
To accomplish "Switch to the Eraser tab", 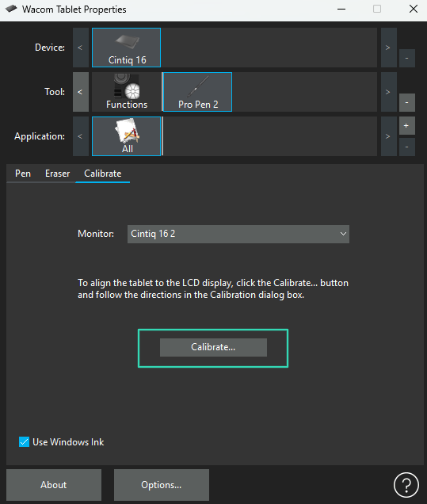I will 57,174.
